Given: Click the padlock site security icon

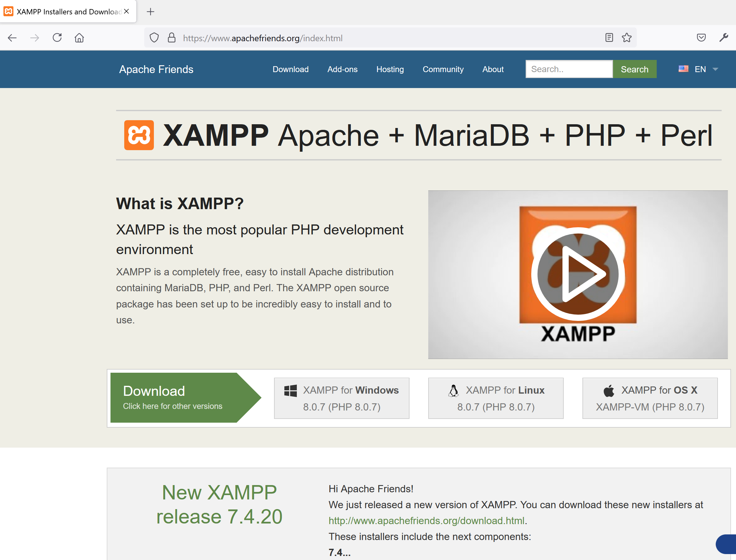Looking at the screenshot, I should coord(172,38).
